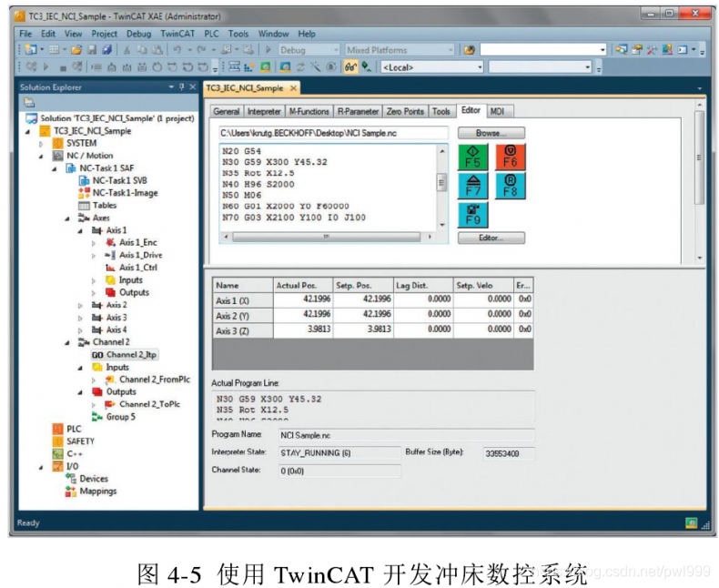719x588 pixels.
Task: Click the TwinCAT glasses monitoring icon
Action: (x=350, y=67)
